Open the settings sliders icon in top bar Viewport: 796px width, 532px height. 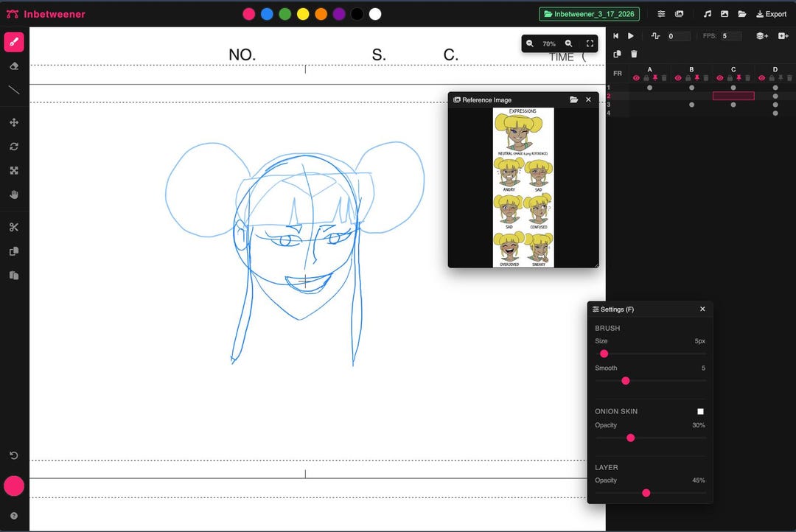point(661,14)
